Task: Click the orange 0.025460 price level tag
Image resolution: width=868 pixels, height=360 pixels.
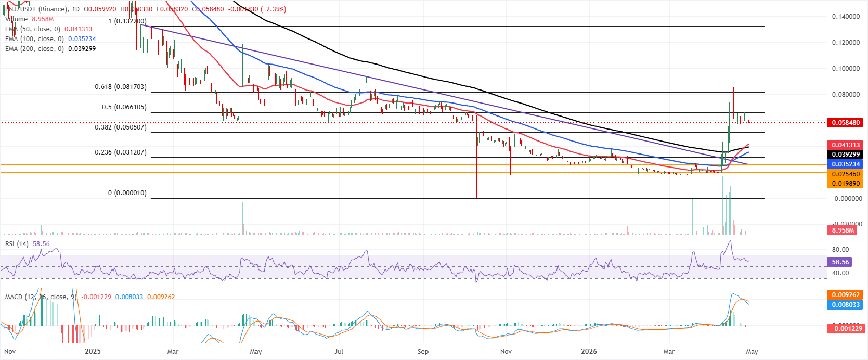Action: pos(846,174)
